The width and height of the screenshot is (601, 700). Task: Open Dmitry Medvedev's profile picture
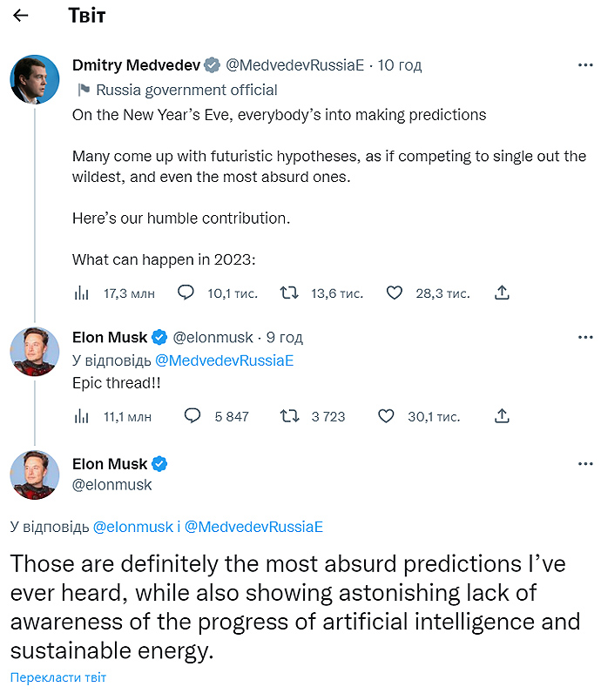click(x=34, y=78)
